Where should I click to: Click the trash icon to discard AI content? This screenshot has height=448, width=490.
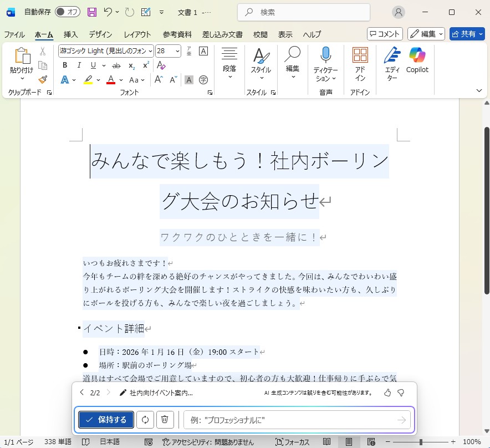point(165,420)
